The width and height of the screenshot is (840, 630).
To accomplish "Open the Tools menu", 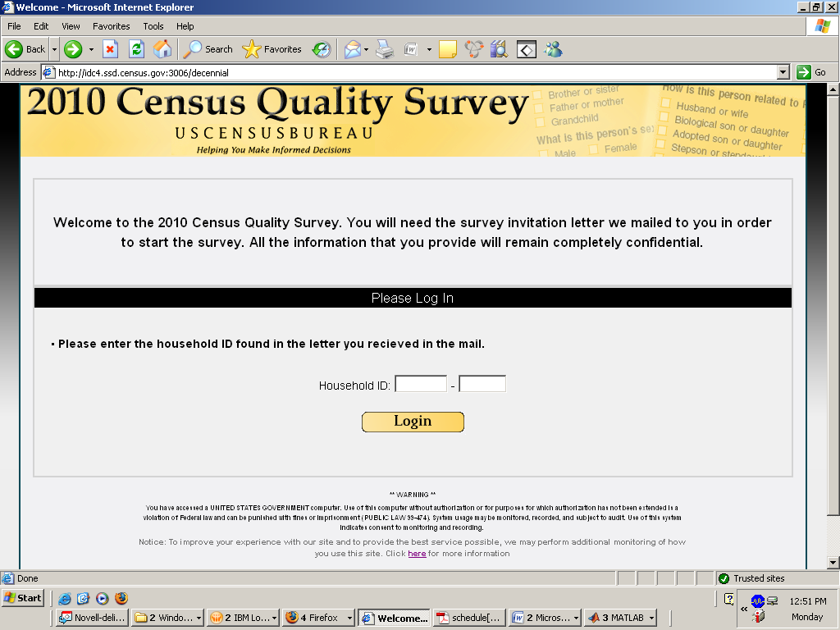I will tap(153, 26).
